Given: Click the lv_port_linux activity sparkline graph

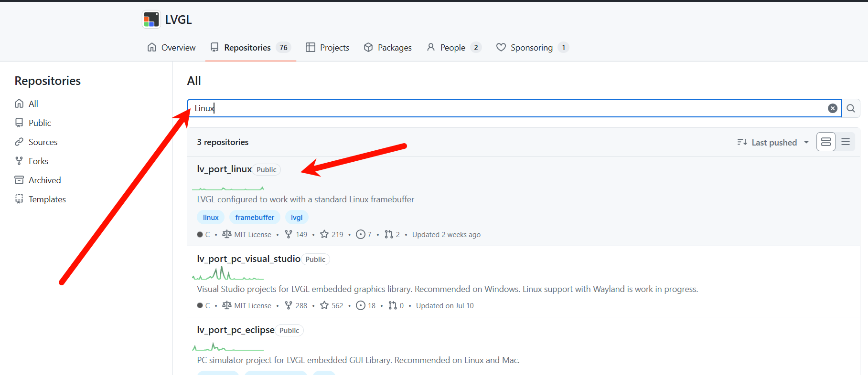Looking at the screenshot, I should pyautogui.click(x=228, y=187).
